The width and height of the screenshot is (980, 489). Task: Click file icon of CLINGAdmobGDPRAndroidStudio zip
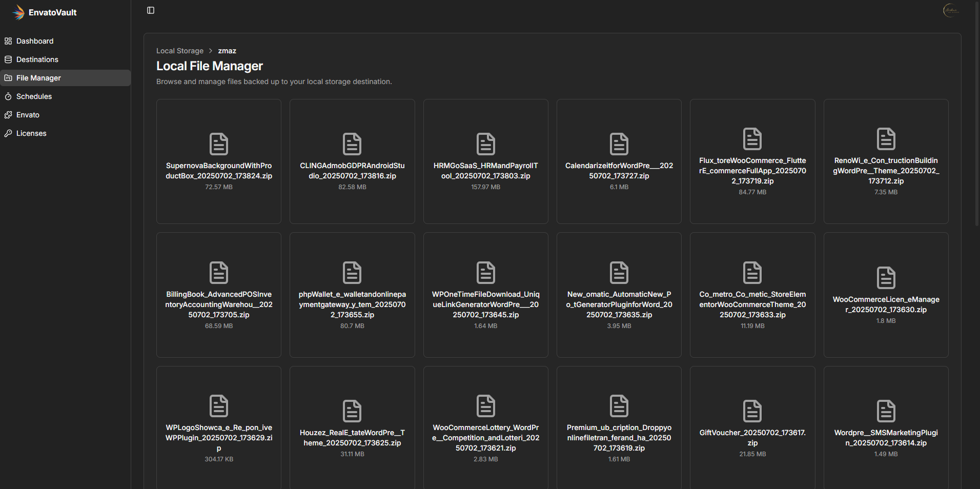tap(352, 144)
